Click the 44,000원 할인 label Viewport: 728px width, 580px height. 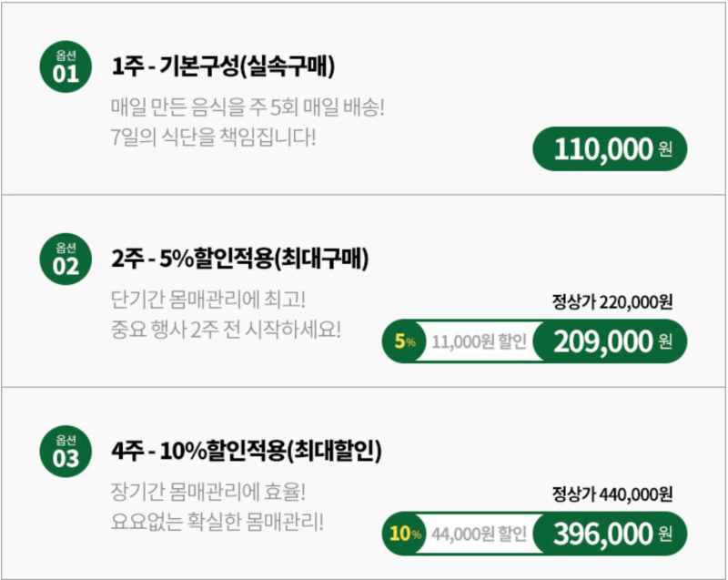(x=480, y=534)
